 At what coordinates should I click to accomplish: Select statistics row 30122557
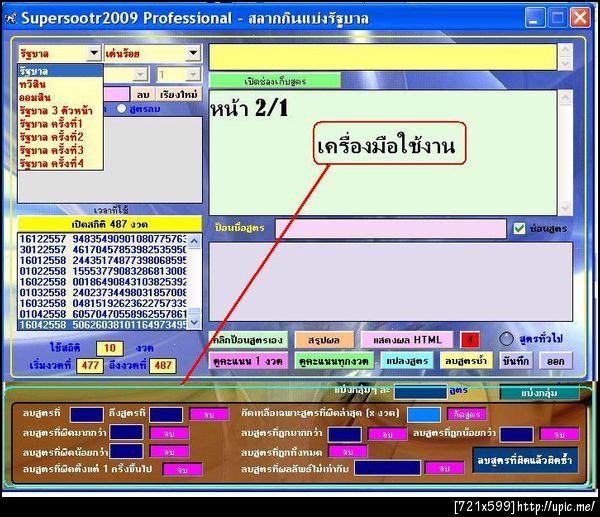[103, 250]
